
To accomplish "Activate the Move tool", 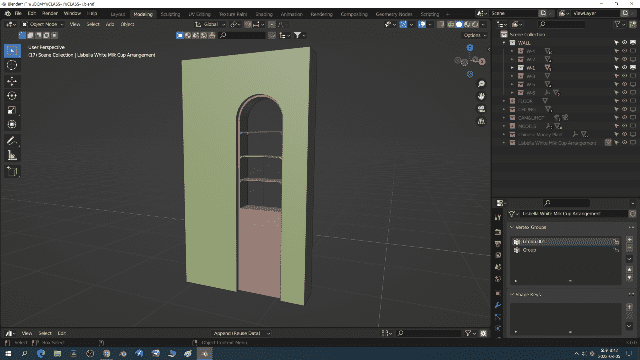I will 12,81.
